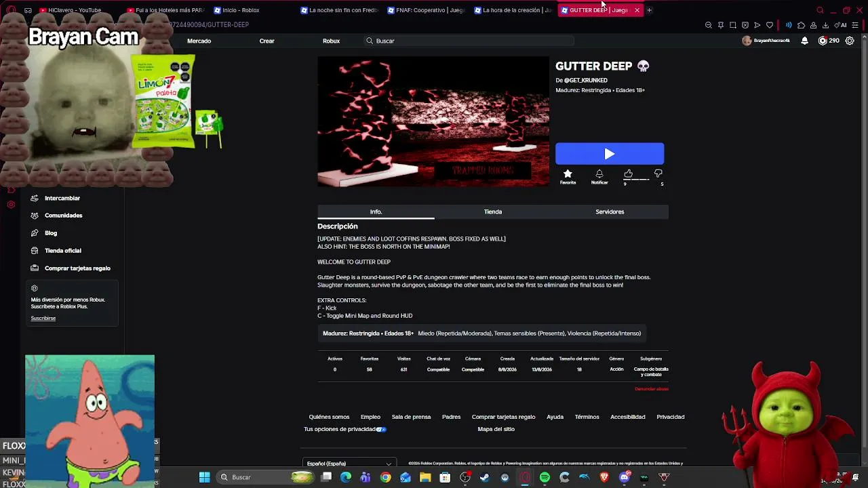Take a snapshot with the browser capture icon
The width and height of the screenshot is (868, 488).
point(733,25)
